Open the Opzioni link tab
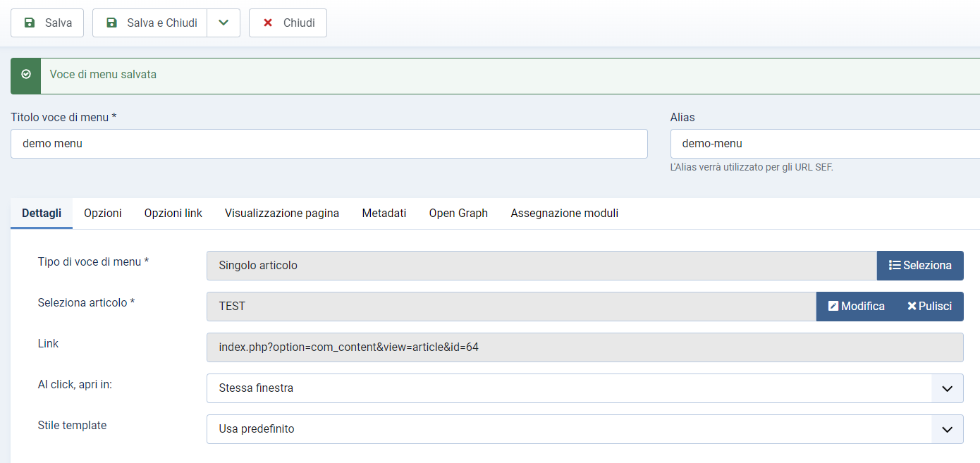The height and width of the screenshot is (463, 980). point(173,213)
